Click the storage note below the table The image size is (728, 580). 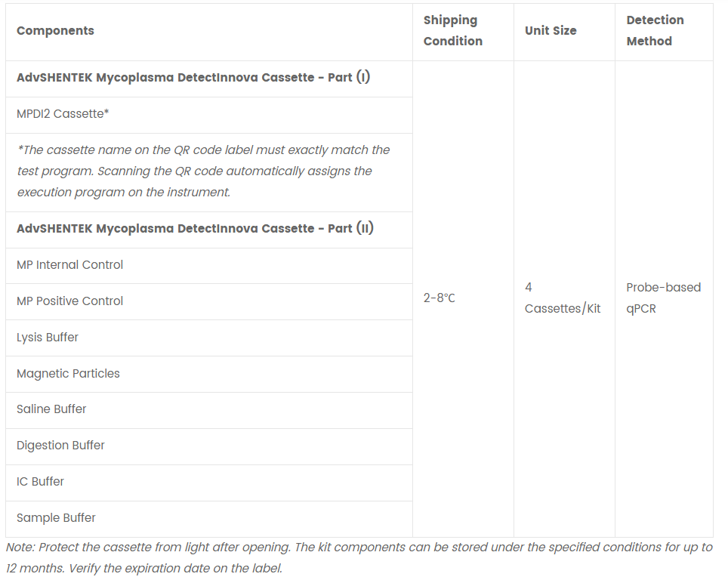pyautogui.click(x=359, y=557)
